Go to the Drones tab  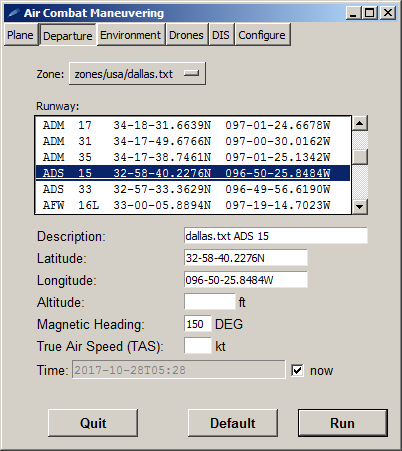186,35
